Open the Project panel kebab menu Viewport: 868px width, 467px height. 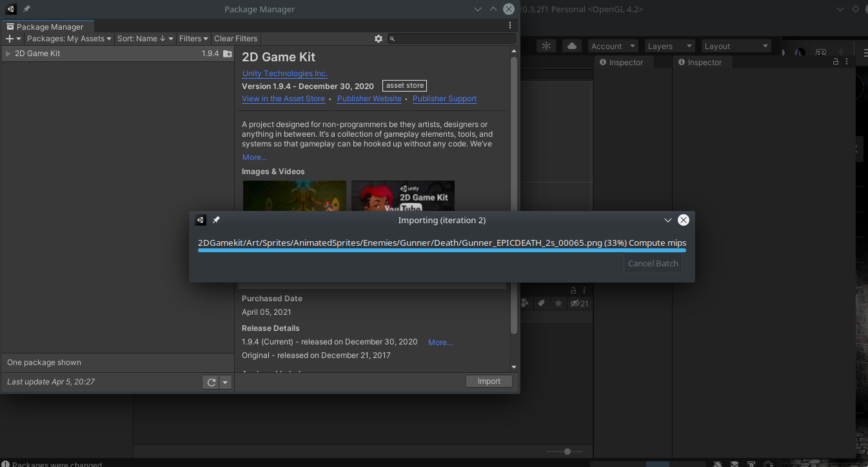[584, 290]
